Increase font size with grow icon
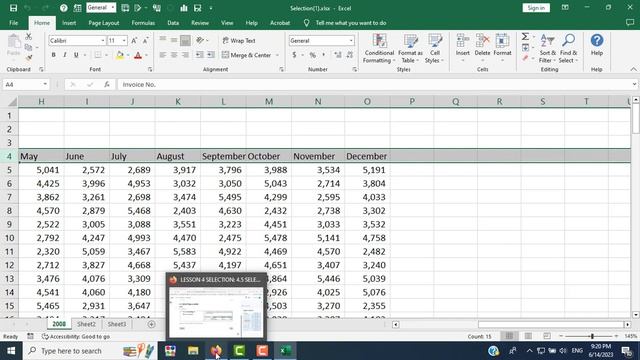This screenshot has height=360, width=640. click(x=134, y=41)
